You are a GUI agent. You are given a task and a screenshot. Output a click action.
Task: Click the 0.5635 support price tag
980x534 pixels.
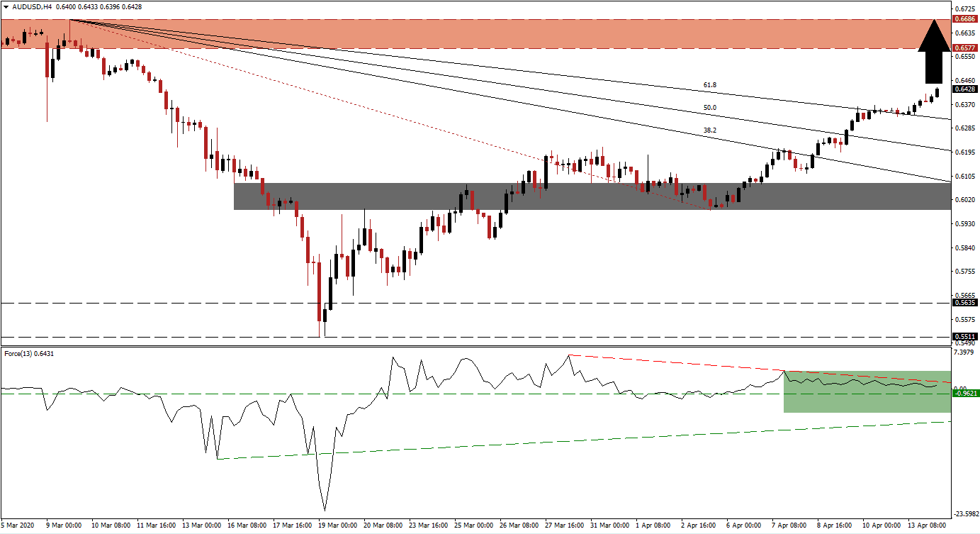[x=966, y=302]
